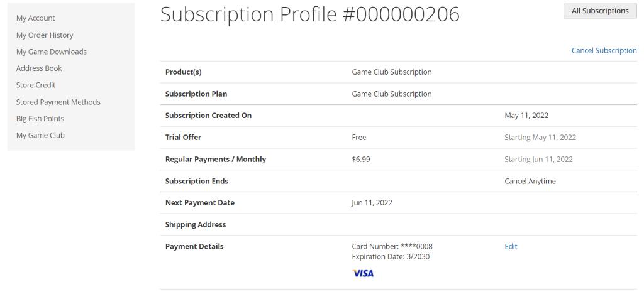
Task: Open the All Subscriptions button
Action: 600,11
